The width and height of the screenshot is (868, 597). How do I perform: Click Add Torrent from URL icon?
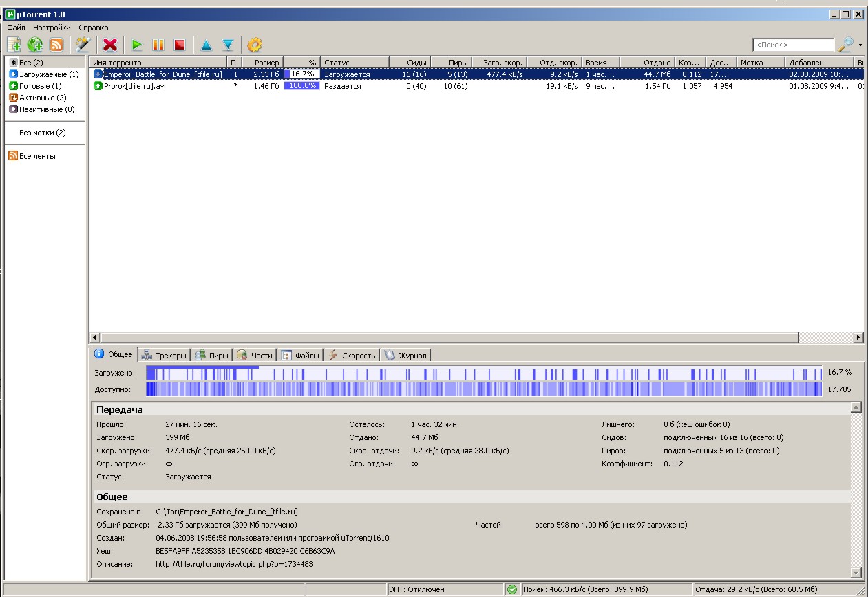point(35,45)
